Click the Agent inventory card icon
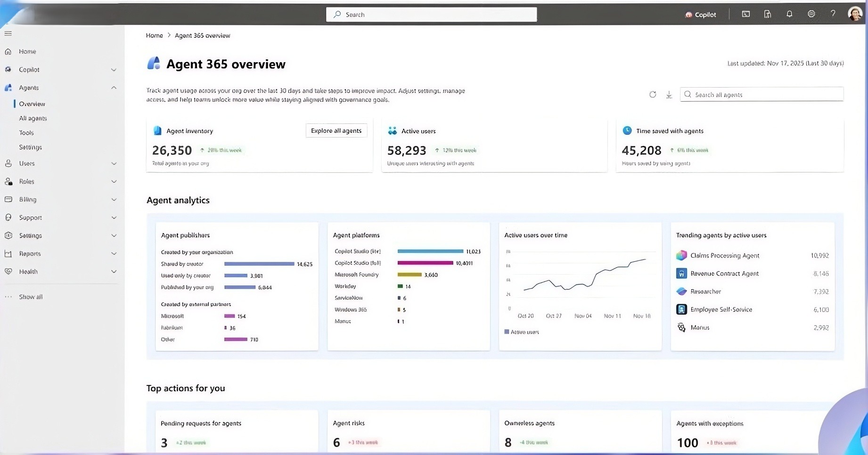 pyautogui.click(x=157, y=131)
